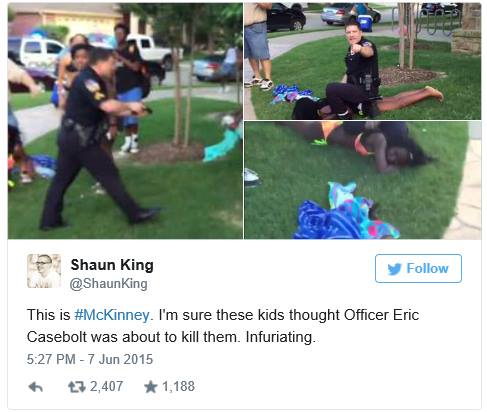This screenshot has width=487, height=412.
Task: Open the #McKinney hashtag link
Action: pos(112,315)
